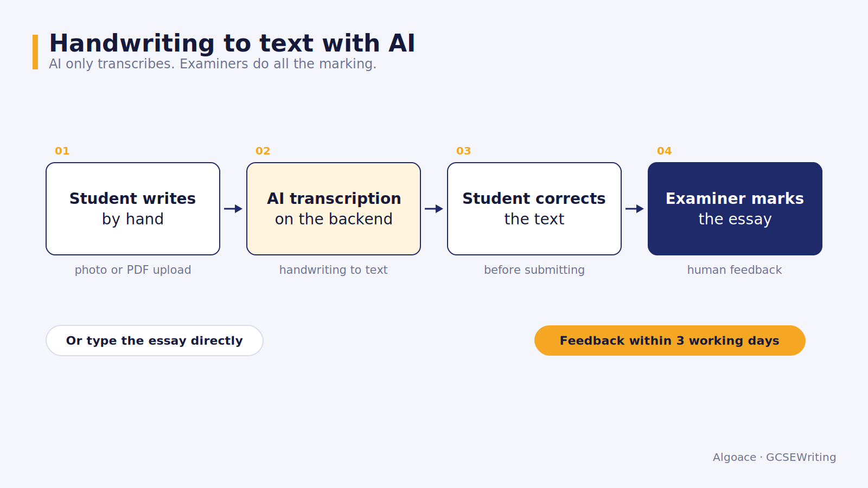Click the Examiner marks the essay box
The height and width of the screenshot is (488, 868).
[735, 209]
